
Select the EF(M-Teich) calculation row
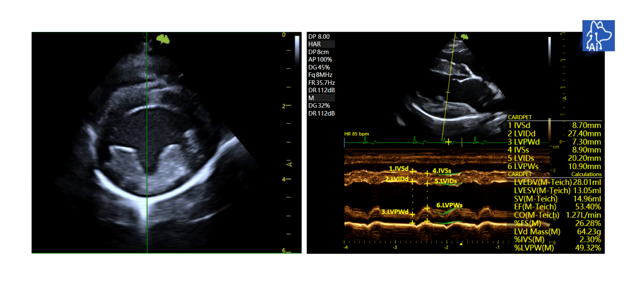coord(557,207)
